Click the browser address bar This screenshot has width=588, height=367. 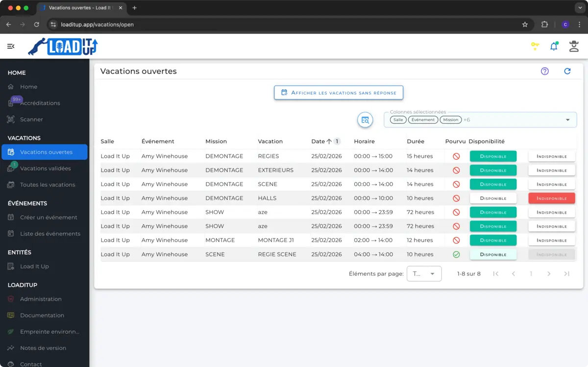click(284, 24)
